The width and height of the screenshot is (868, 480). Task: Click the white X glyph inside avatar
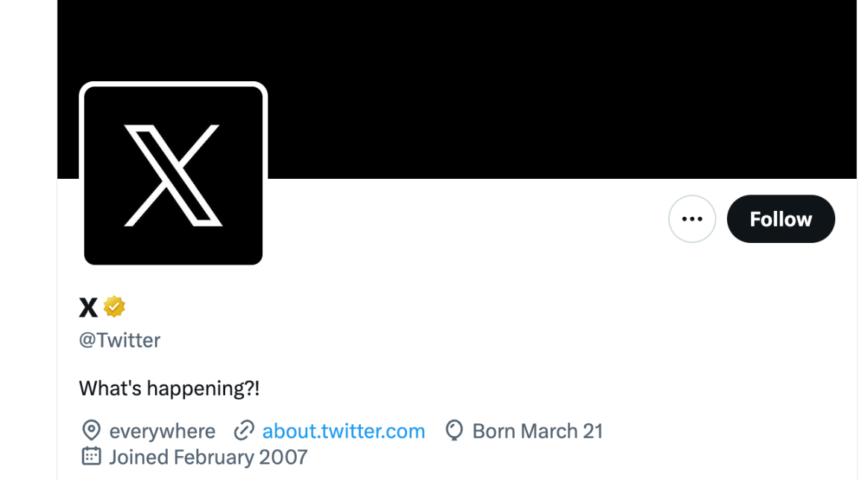(x=173, y=175)
